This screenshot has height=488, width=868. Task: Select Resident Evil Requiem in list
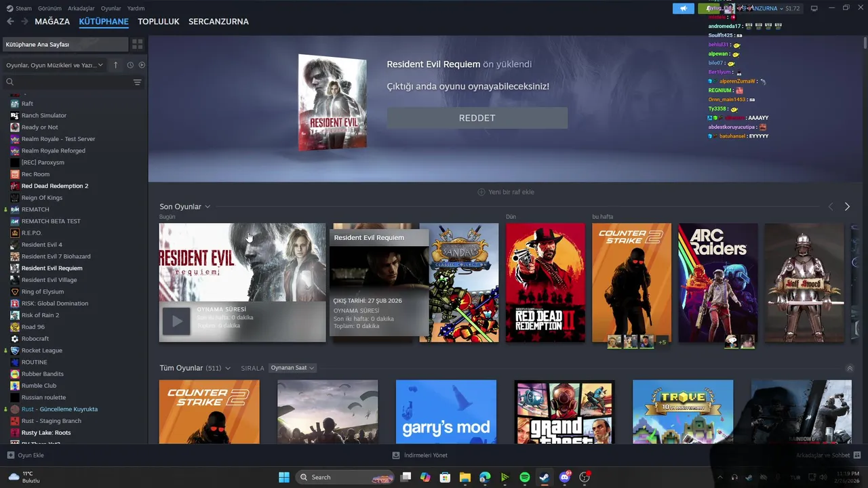[x=52, y=268]
